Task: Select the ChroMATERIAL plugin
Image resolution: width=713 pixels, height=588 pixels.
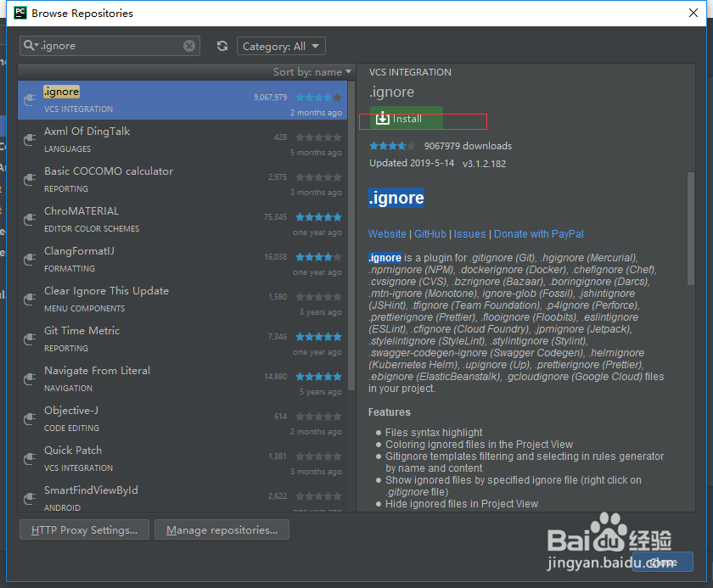Action: 182,220
